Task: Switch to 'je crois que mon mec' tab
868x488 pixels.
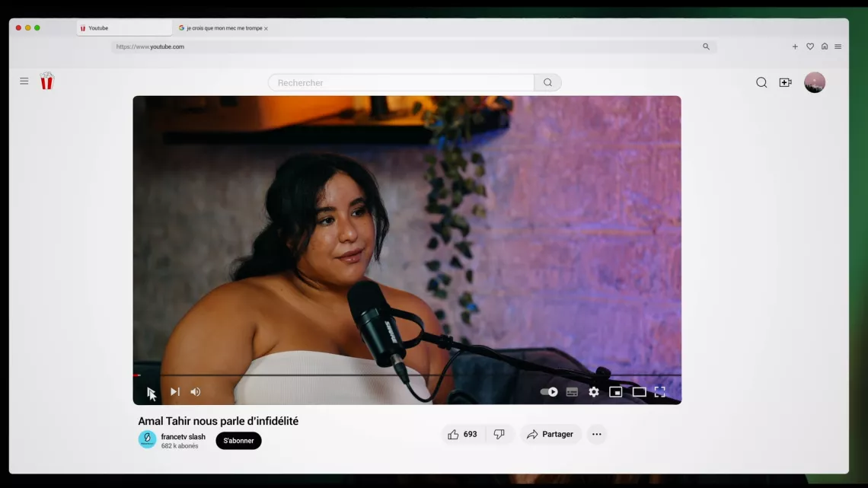Action: tap(223, 28)
